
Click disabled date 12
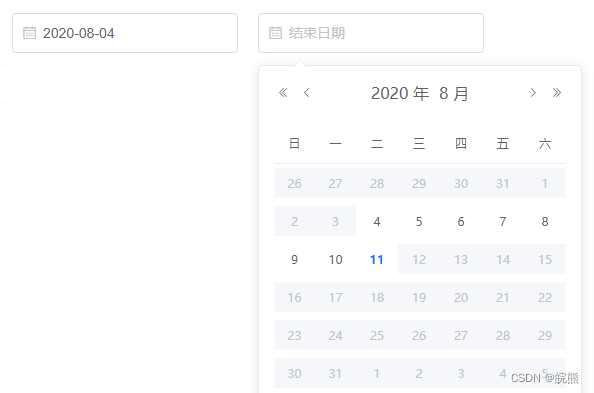(x=419, y=260)
